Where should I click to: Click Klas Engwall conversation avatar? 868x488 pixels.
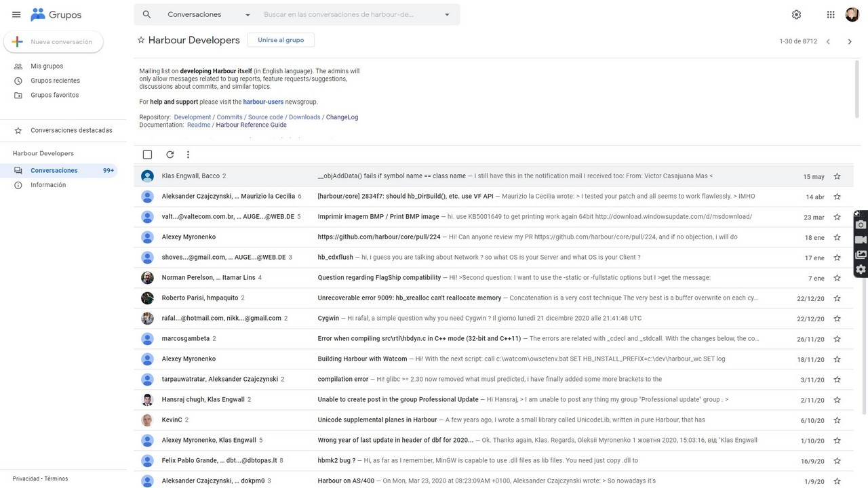click(147, 176)
